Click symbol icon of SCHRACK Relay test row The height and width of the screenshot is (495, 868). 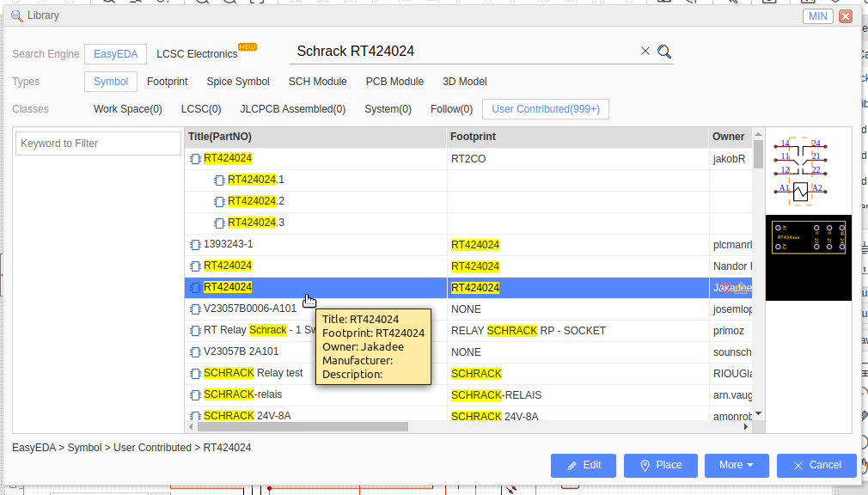195,374
